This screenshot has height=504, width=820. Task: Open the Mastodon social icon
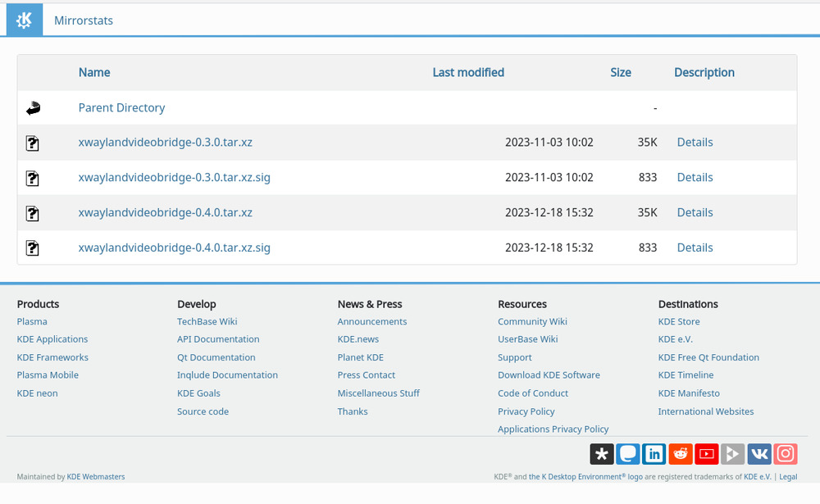point(628,453)
